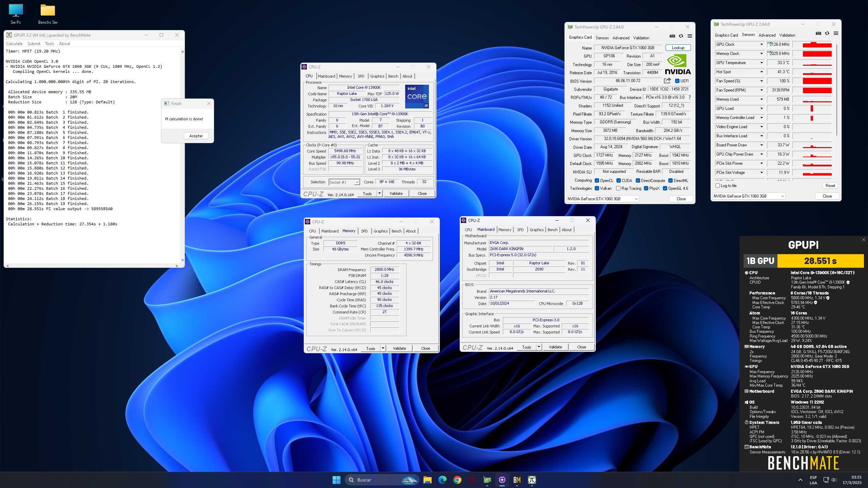Click the refresh icon in GPU-Z Graphics Card window
The width and height of the screenshot is (868, 488).
click(x=681, y=36)
